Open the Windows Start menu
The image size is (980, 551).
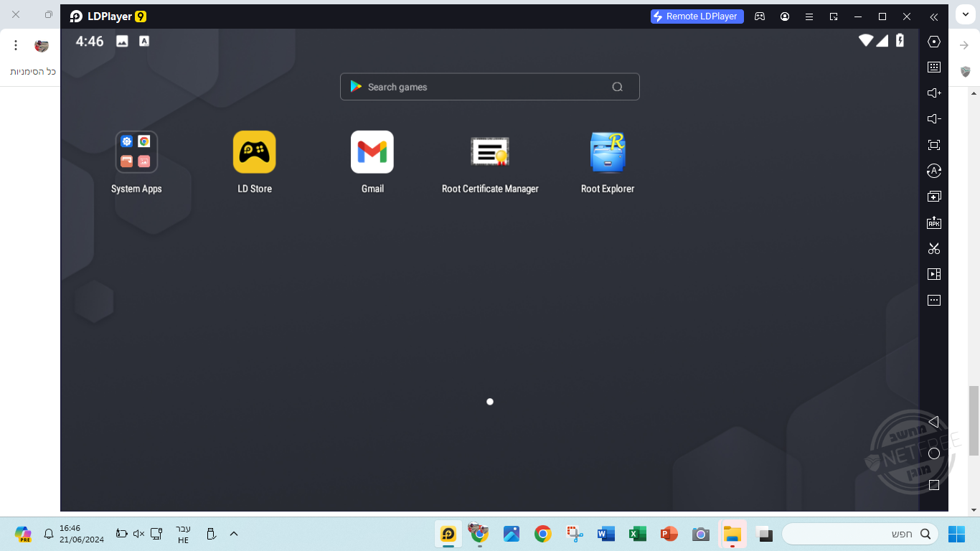[957, 534]
